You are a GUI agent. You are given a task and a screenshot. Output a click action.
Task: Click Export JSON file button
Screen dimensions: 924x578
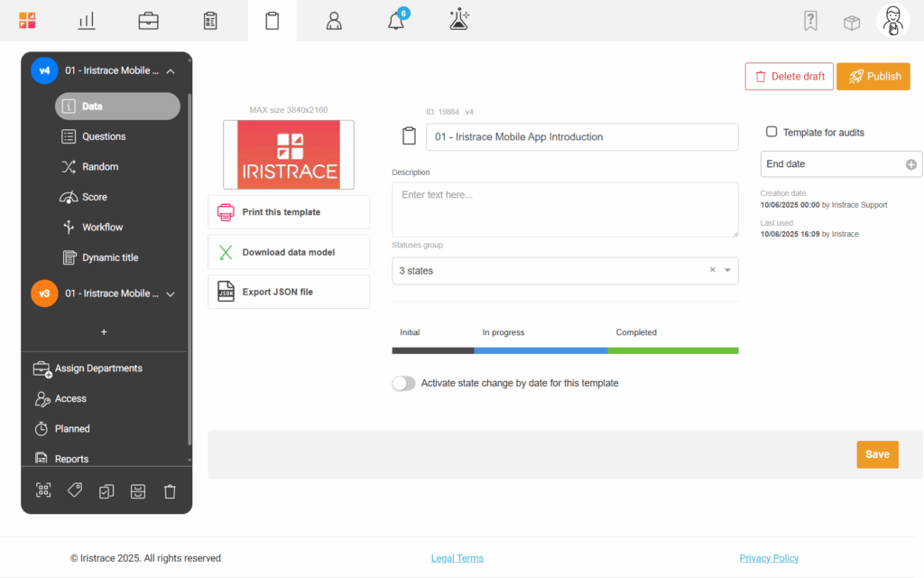pyautogui.click(x=289, y=292)
